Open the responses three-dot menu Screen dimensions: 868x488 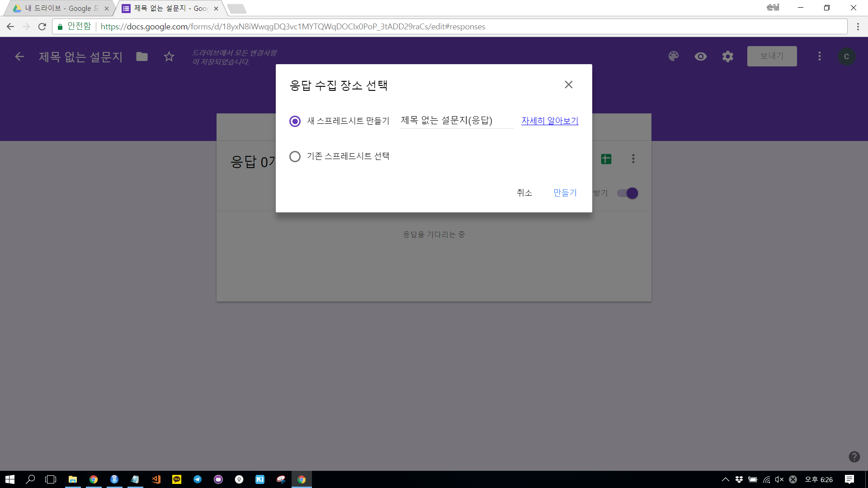633,159
